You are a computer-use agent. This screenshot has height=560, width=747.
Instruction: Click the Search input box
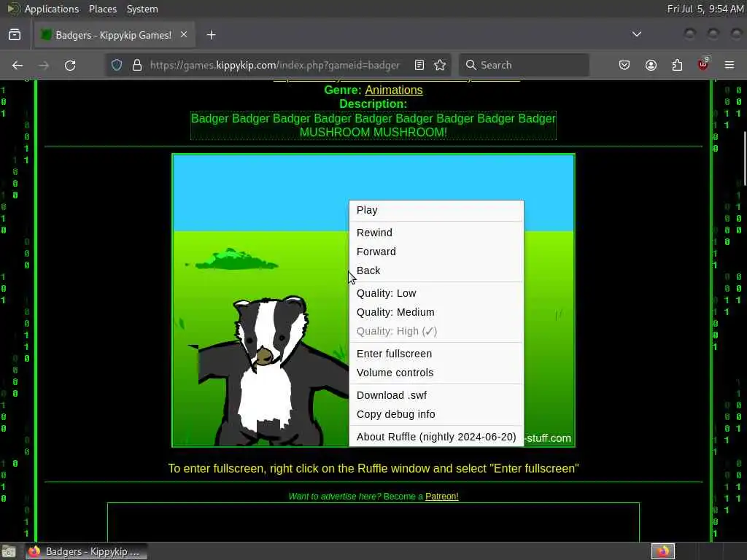click(524, 65)
